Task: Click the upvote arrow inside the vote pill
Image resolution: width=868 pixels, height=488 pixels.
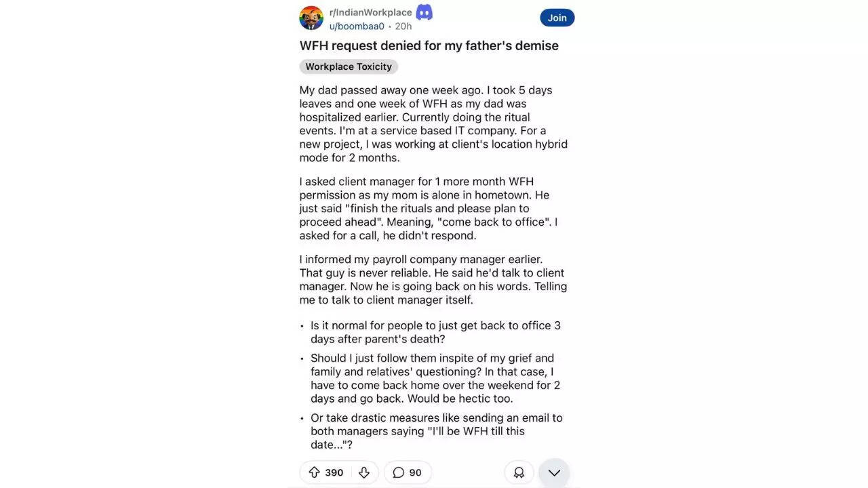Action: [x=314, y=472]
